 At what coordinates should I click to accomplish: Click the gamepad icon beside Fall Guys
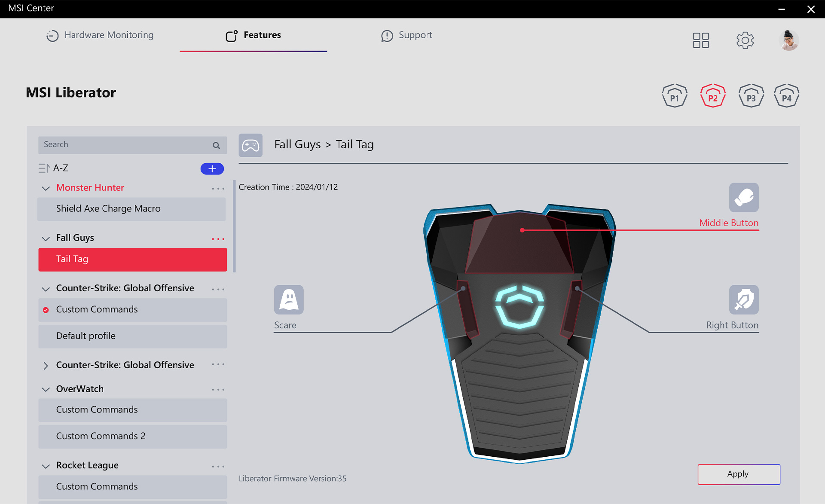point(251,145)
